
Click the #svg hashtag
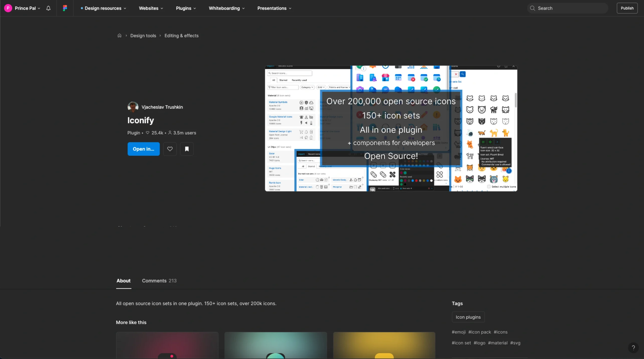(x=515, y=343)
